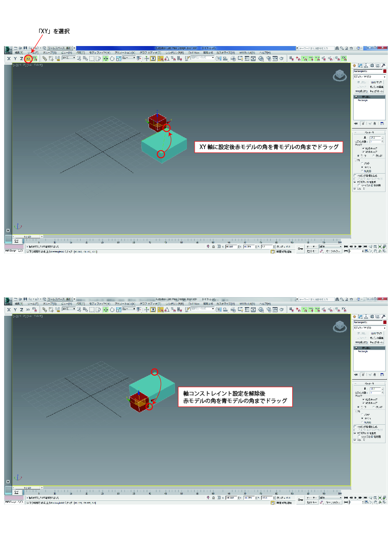Open アニメーション(A) menu in top screenshot
The width and height of the screenshot is (392, 551).
pyautogui.click(x=125, y=52)
